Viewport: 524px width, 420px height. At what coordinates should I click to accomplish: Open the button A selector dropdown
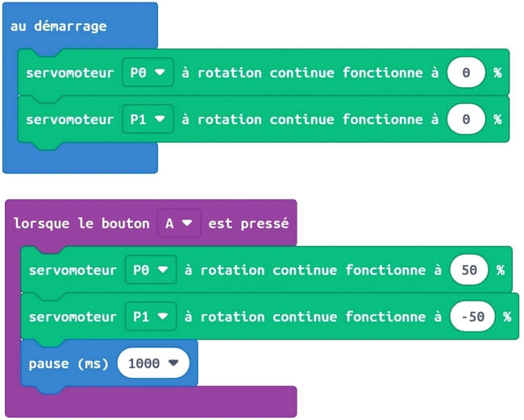coord(179,223)
